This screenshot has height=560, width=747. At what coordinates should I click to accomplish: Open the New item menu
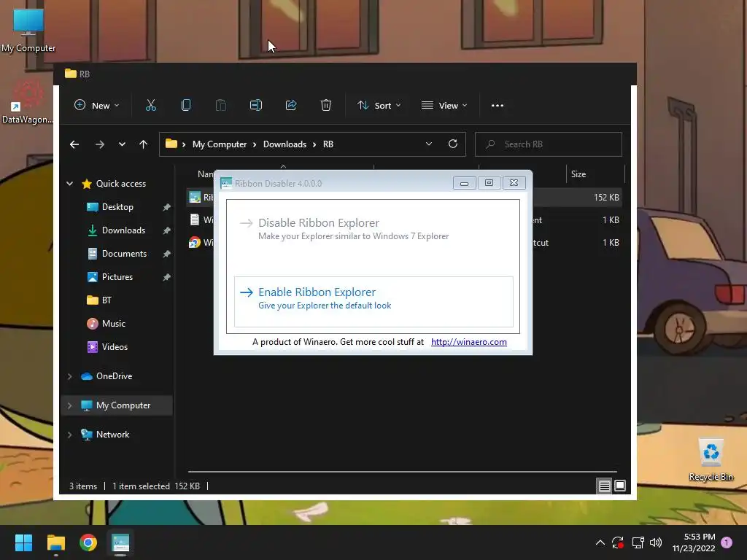click(x=97, y=105)
